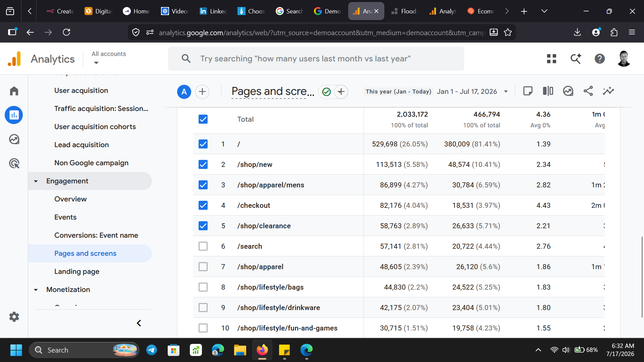Open Lead acquisition report
Image resolution: width=644 pixels, height=362 pixels.
[x=82, y=145]
